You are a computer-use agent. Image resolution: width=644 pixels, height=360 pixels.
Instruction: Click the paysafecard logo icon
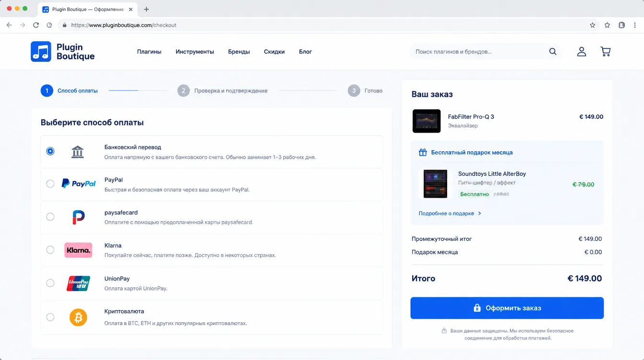pos(79,217)
